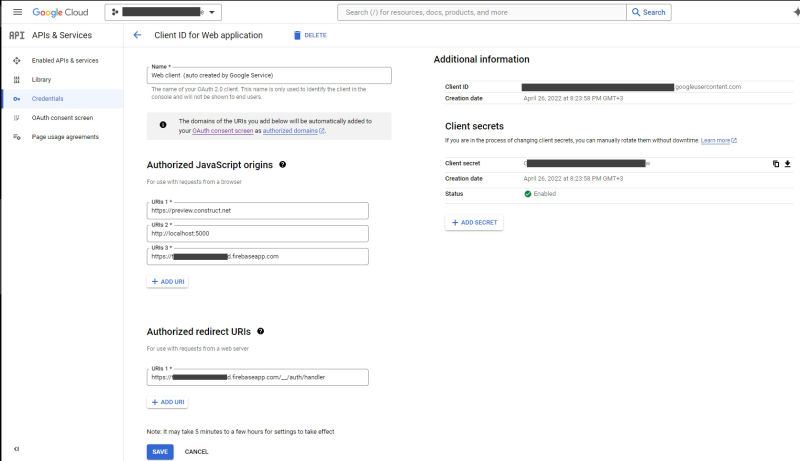
Task: Edit the Name field
Action: 269,75
